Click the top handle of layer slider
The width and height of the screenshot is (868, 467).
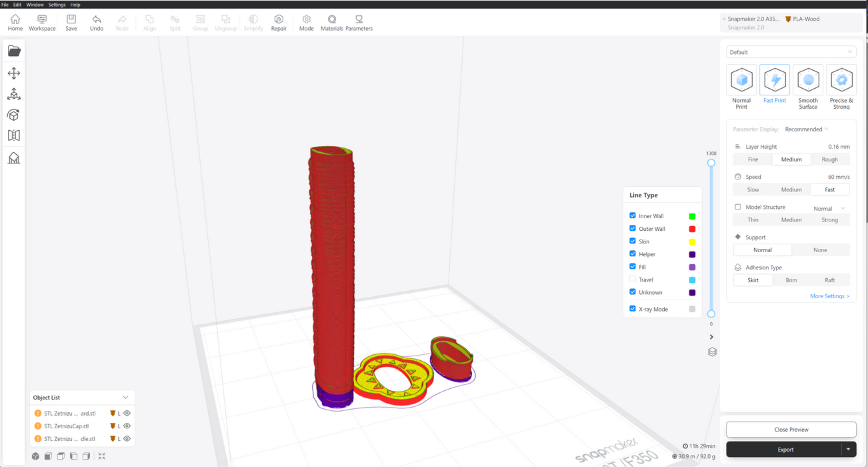pyautogui.click(x=711, y=163)
